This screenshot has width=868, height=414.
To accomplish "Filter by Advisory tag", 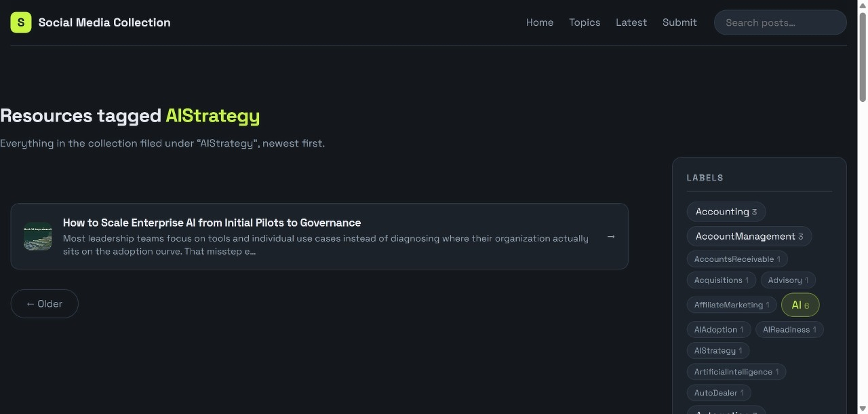I will click(788, 280).
